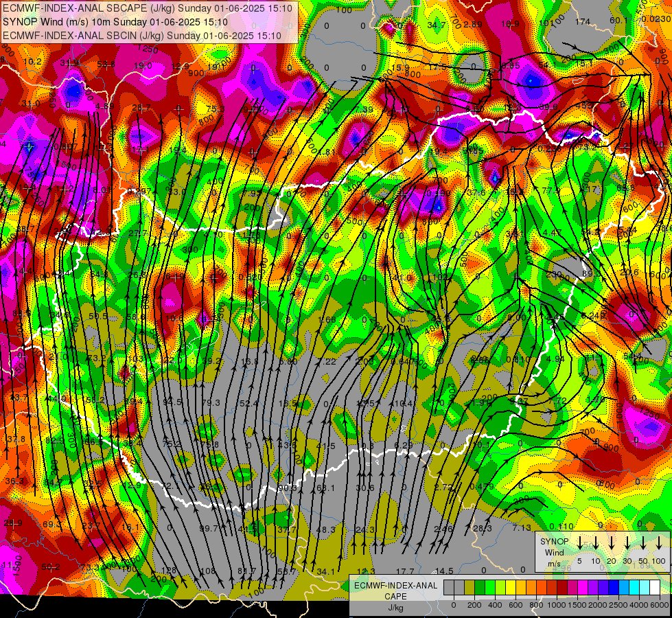
Task: Click the 1500 tick label on the CAPE colorbar
Action: pyautogui.click(x=578, y=605)
